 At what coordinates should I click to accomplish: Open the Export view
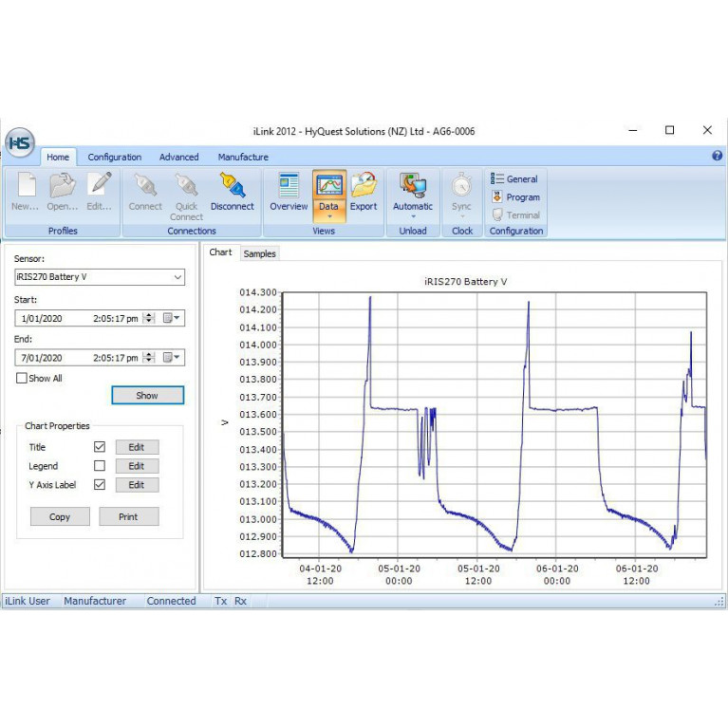(364, 192)
